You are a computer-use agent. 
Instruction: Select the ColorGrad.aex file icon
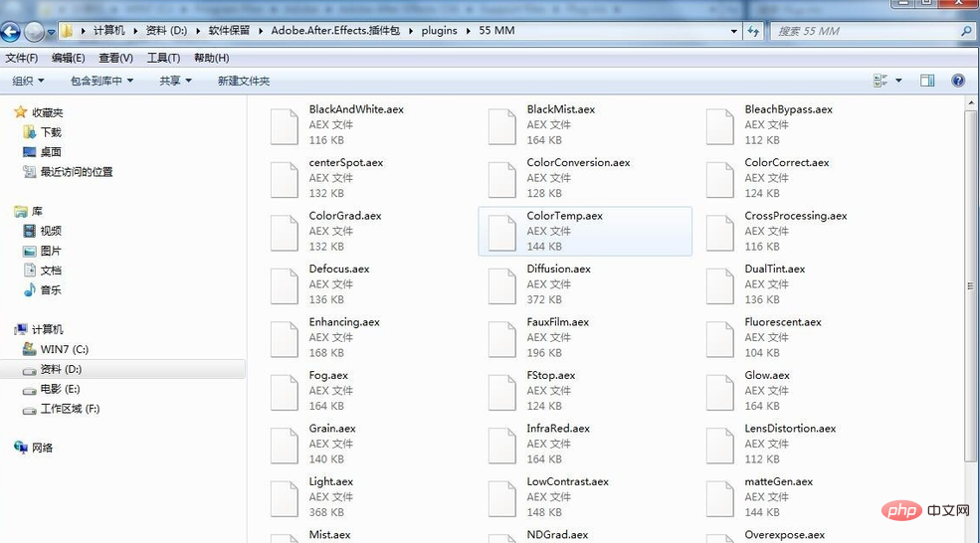click(284, 232)
